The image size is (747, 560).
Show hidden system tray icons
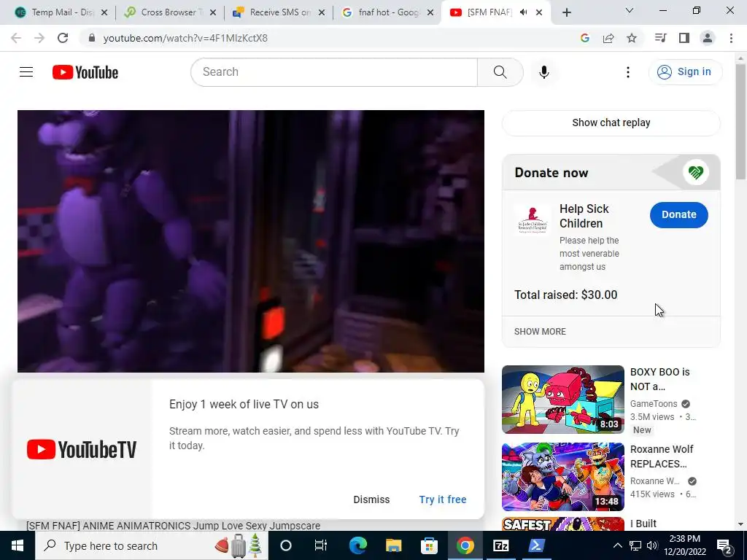coord(617,545)
